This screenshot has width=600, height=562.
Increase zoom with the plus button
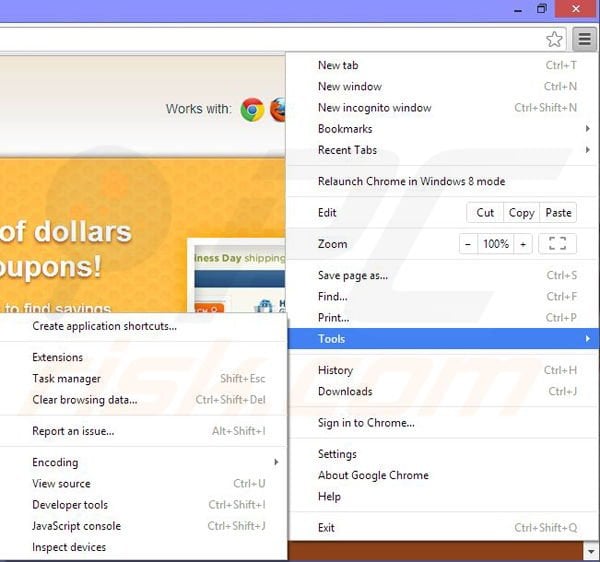point(523,244)
